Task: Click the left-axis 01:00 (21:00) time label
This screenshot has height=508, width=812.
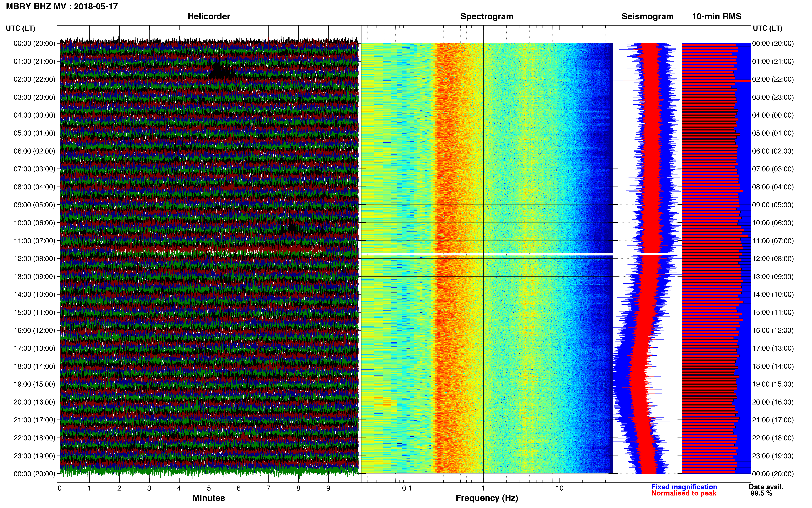Action: click(x=34, y=62)
